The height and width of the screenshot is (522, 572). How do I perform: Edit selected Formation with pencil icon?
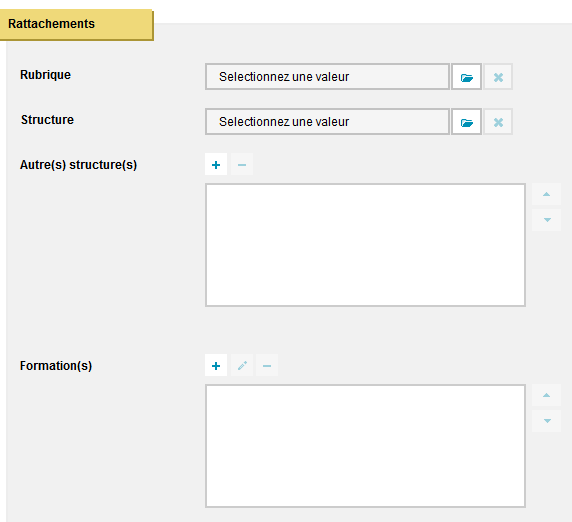coord(242,365)
